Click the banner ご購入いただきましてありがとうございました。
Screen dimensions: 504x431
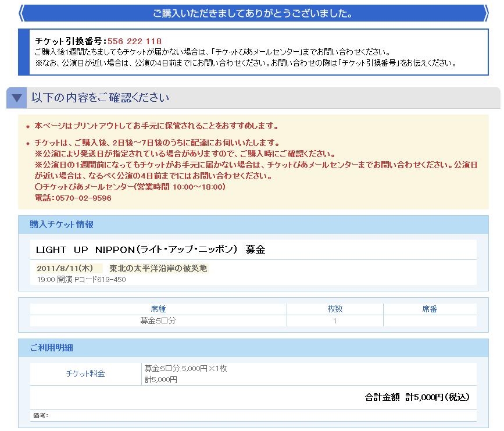[253, 13]
